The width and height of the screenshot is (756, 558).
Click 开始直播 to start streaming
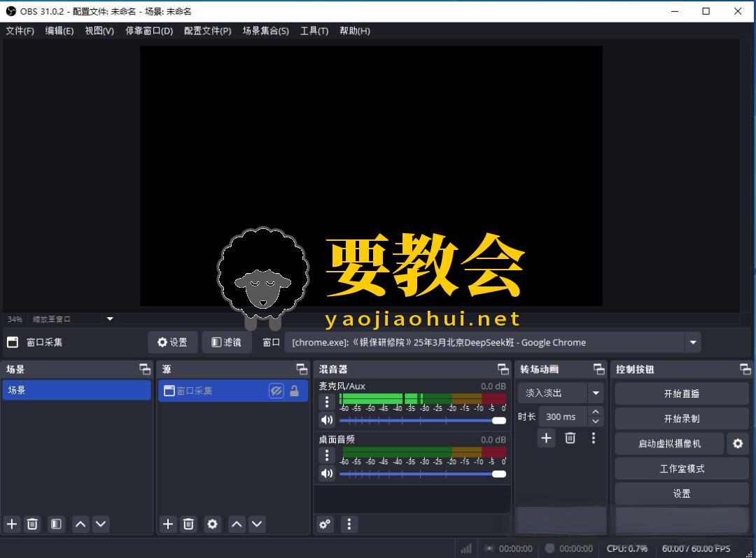coord(681,393)
